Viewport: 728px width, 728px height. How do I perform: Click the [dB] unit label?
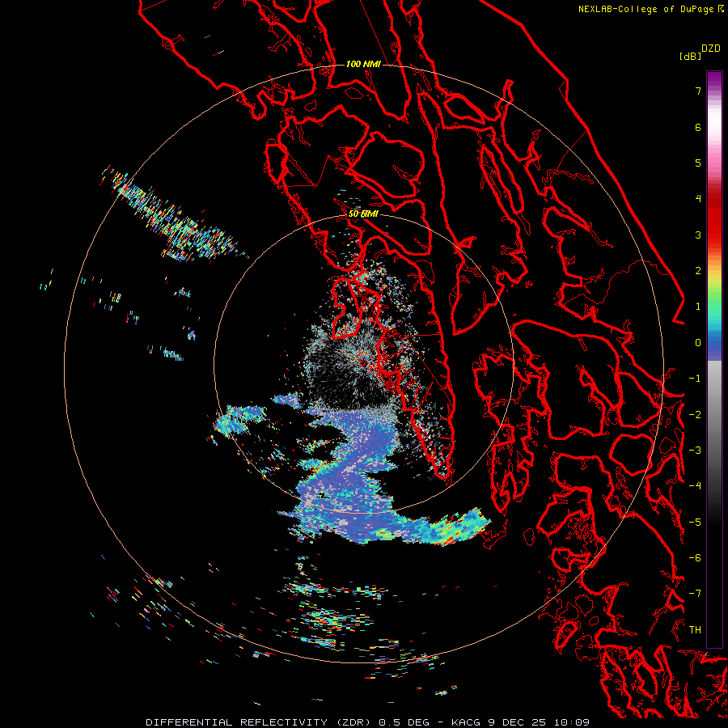click(690, 56)
